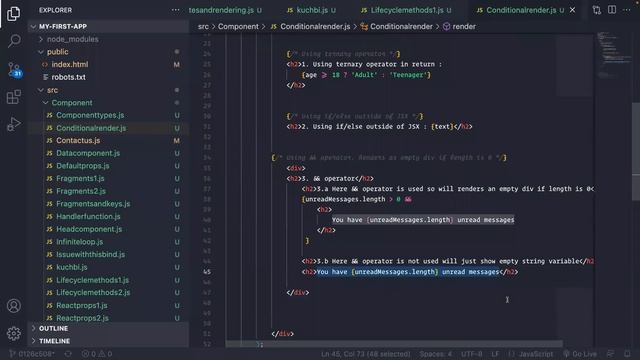The image size is (640, 360).
Task: Click the Component breadcrumb segment
Action: tap(238, 27)
